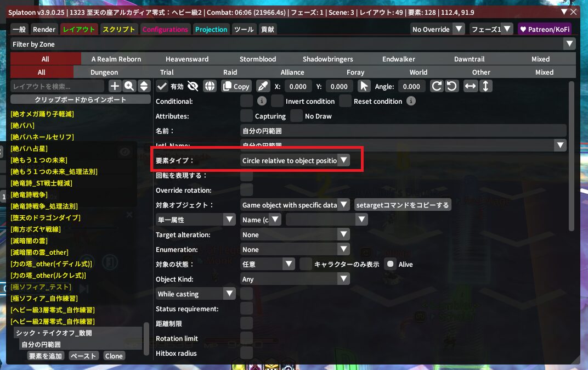Image resolution: width=588 pixels, height=370 pixels.
Task: Click the Angle value input field
Action: pyautogui.click(x=411, y=86)
